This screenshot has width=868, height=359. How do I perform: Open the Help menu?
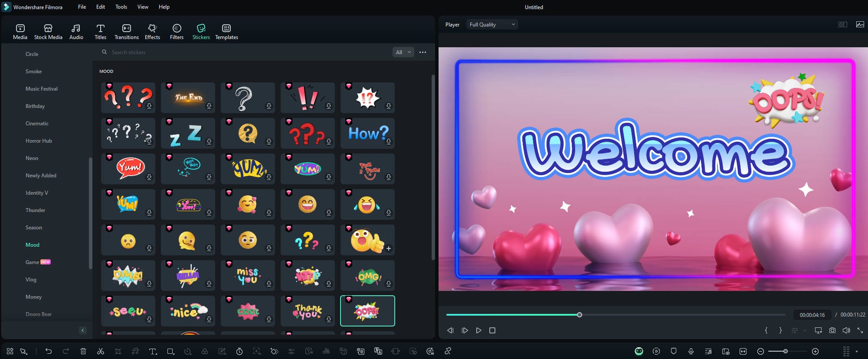click(164, 7)
